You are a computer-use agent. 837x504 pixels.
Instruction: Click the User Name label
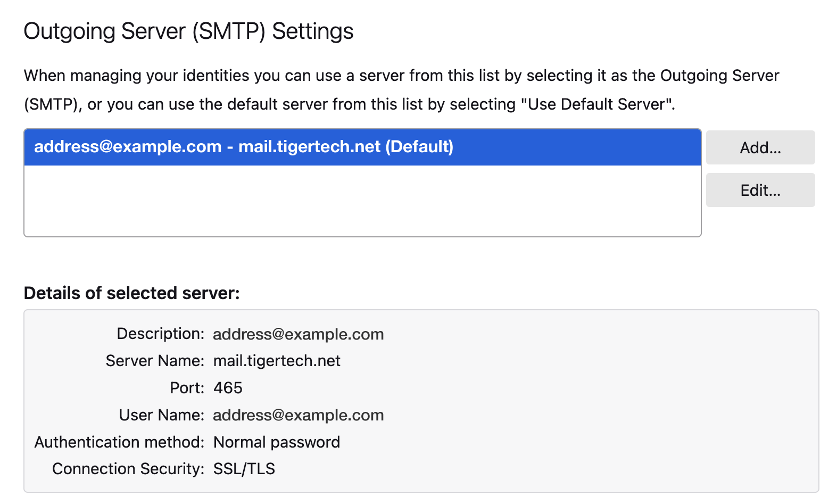pyautogui.click(x=161, y=415)
